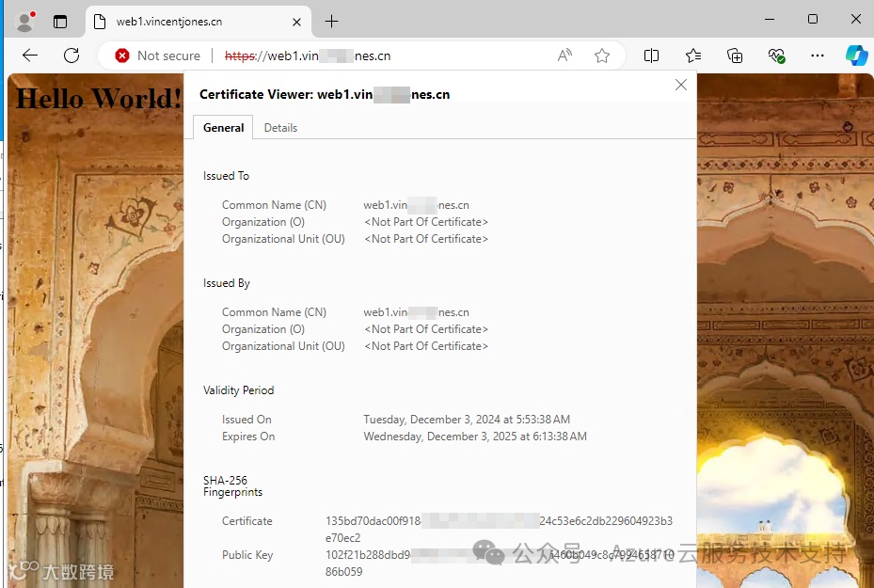Image resolution: width=874 pixels, height=588 pixels.
Task: Open the Copilot sidebar icon
Action: click(856, 56)
